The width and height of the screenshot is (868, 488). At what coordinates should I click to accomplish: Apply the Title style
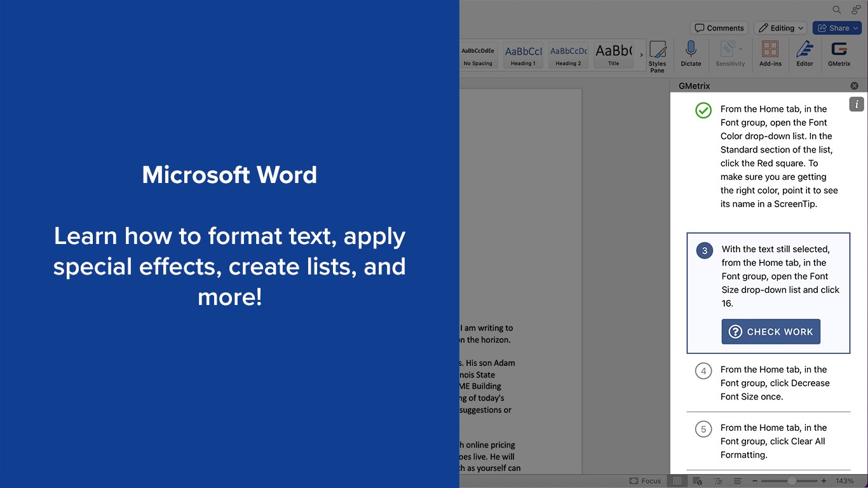pyautogui.click(x=613, y=55)
